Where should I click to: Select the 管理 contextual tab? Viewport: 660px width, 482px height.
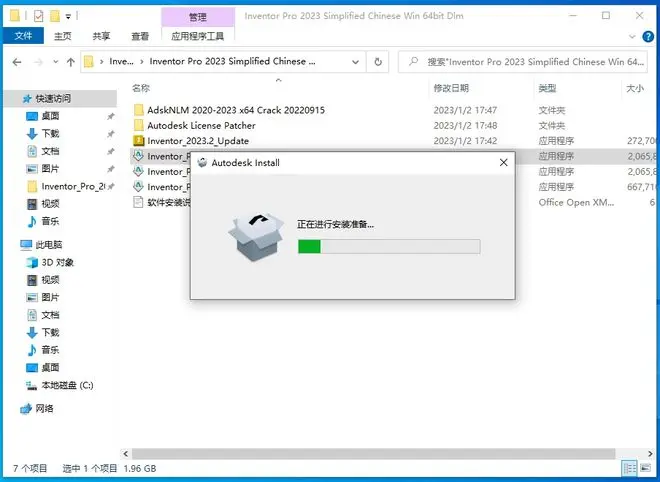pos(197,17)
